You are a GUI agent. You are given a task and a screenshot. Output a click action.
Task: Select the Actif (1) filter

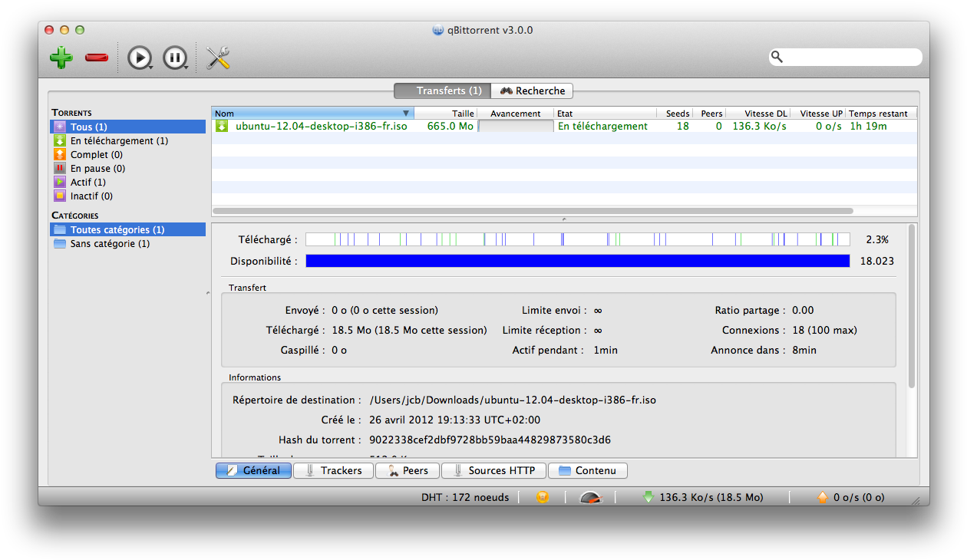[128, 182]
